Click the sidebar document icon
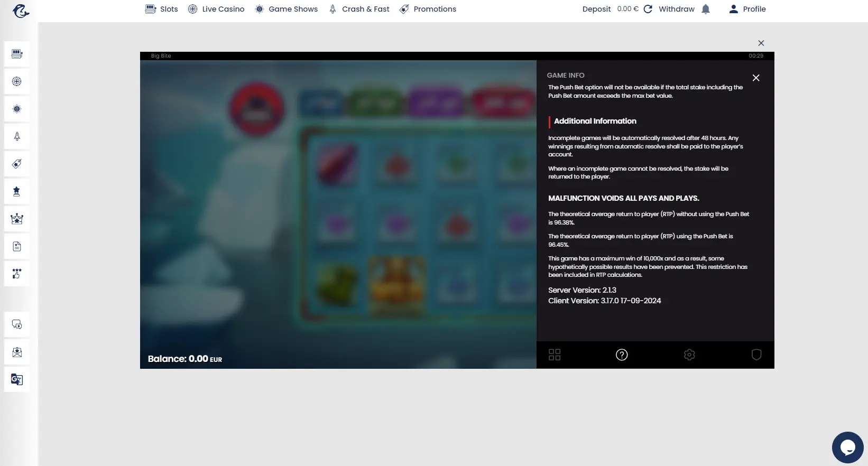This screenshot has width=868, height=466. [x=17, y=246]
